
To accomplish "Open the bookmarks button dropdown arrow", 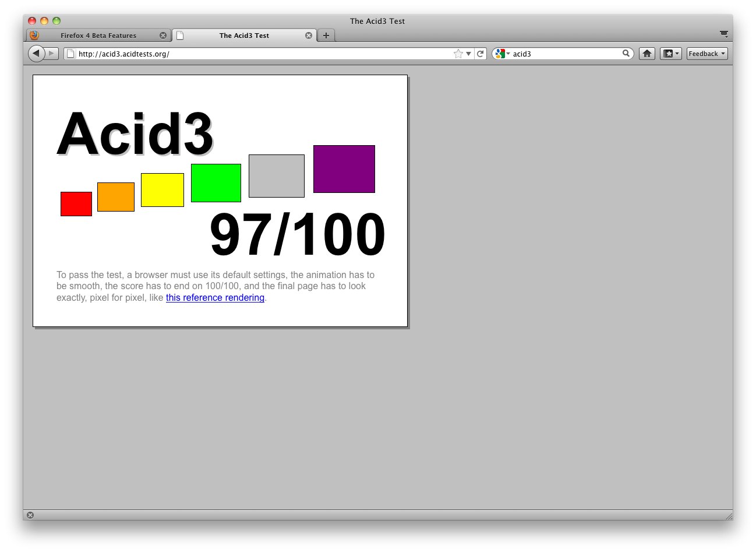I will (677, 53).
